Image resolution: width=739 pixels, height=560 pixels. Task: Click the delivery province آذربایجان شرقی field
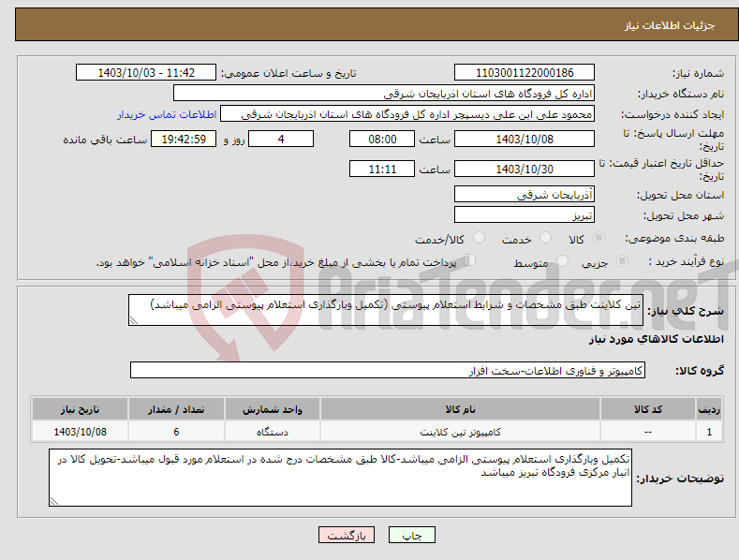pyautogui.click(x=525, y=194)
